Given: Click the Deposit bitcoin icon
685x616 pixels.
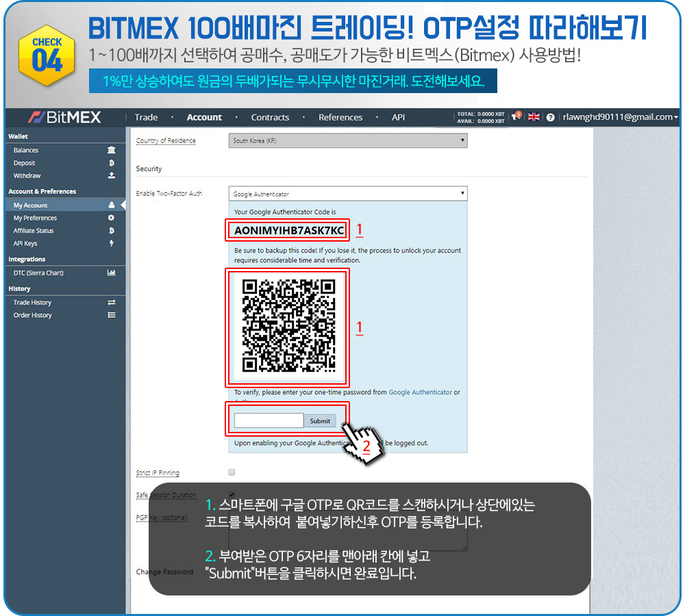Looking at the screenshot, I should pyautogui.click(x=112, y=163).
